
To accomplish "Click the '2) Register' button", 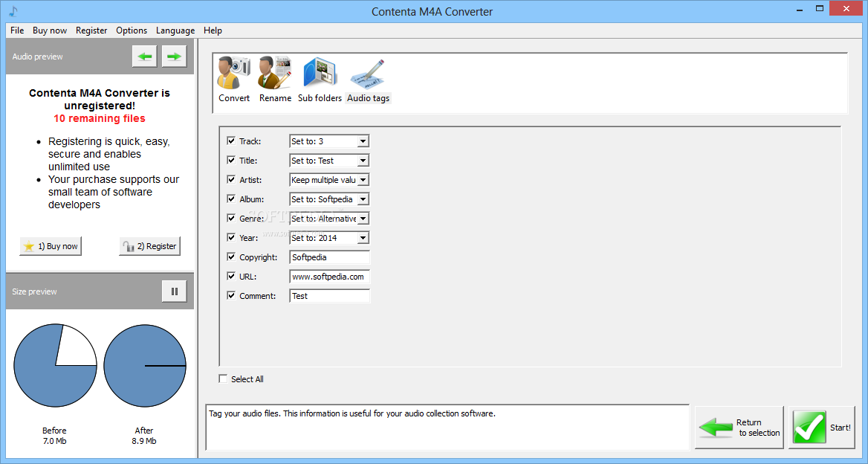I will pos(149,246).
